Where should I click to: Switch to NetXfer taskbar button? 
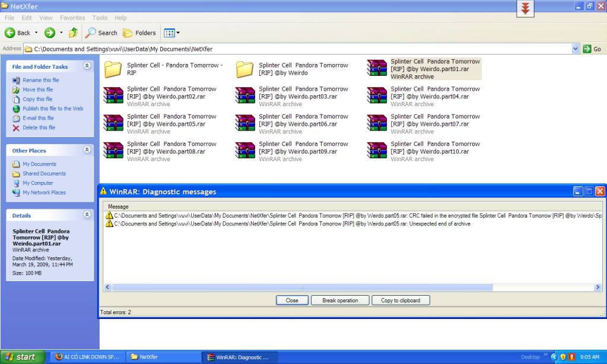[x=163, y=357]
